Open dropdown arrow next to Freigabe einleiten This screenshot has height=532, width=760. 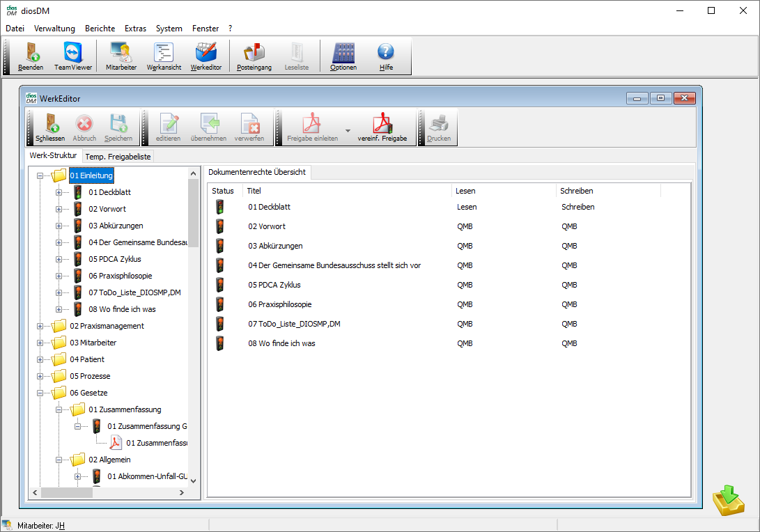click(348, 130)
